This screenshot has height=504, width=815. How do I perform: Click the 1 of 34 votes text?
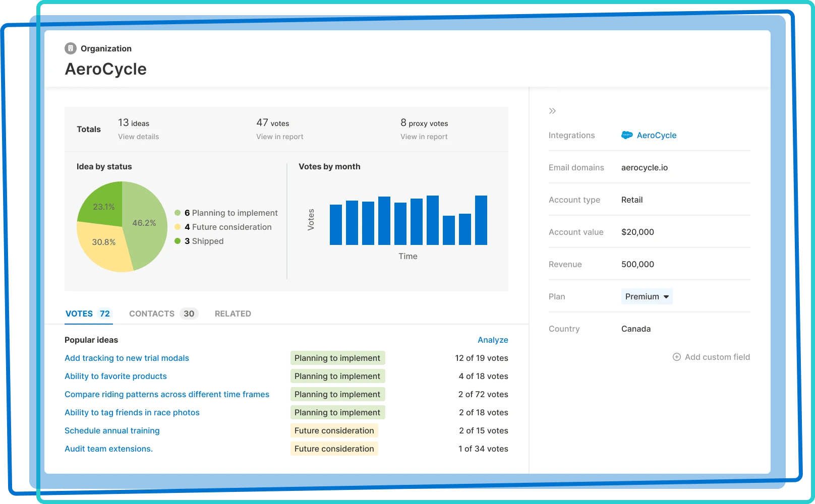483,449
